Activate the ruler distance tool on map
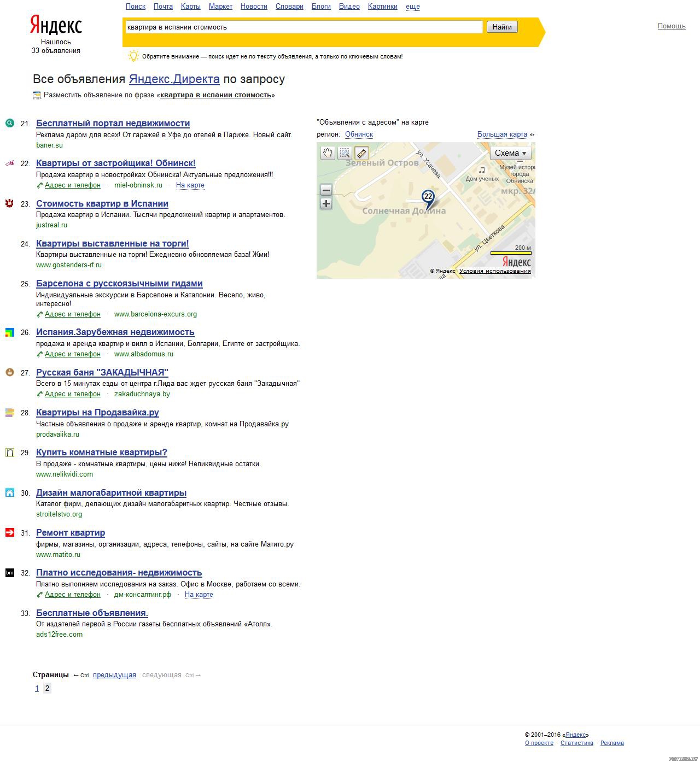This screenshot has width=700, height=763. pyautogui.click(x=361, y=153)
